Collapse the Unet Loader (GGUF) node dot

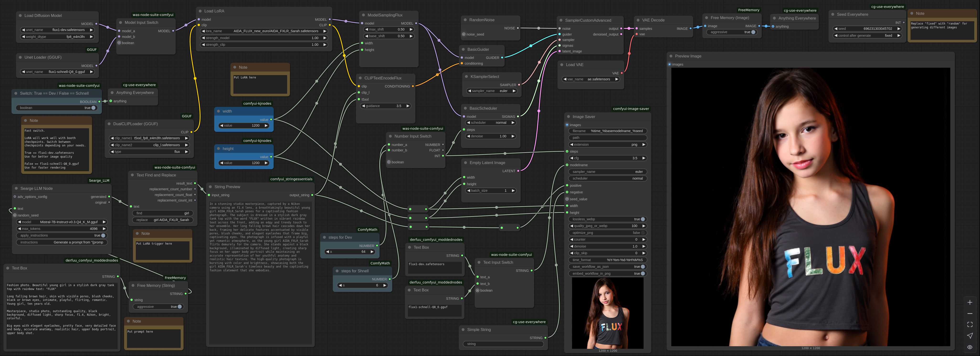(20, 57)
